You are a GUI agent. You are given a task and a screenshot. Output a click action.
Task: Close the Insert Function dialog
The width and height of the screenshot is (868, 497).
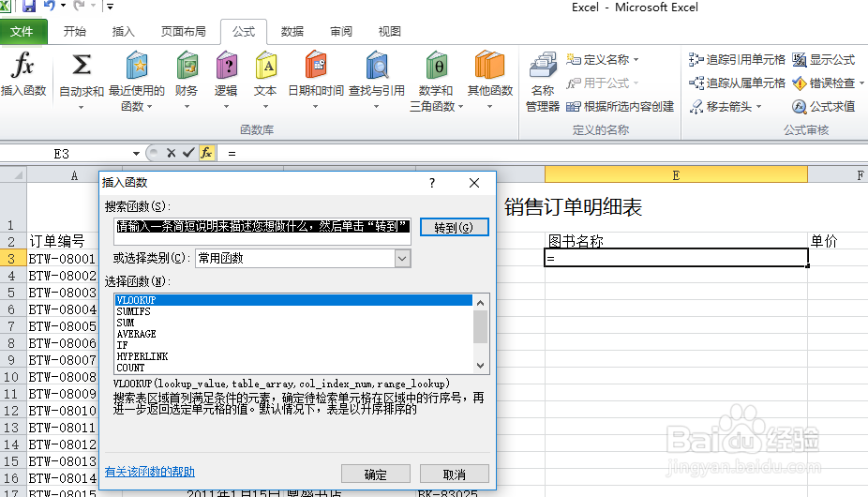coord(474,183)
